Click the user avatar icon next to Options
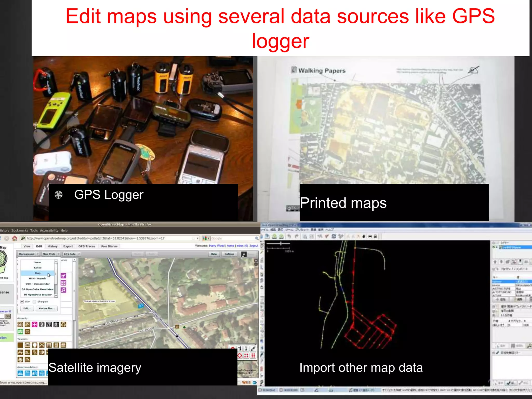The height and width of the screenshot is (399, 532). [244, 254]
